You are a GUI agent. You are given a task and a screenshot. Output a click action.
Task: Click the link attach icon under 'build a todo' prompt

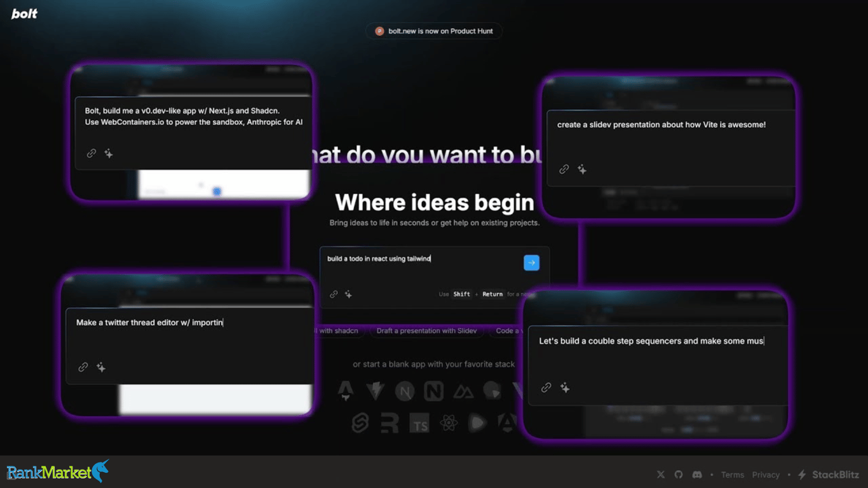(x=334, y=294)
